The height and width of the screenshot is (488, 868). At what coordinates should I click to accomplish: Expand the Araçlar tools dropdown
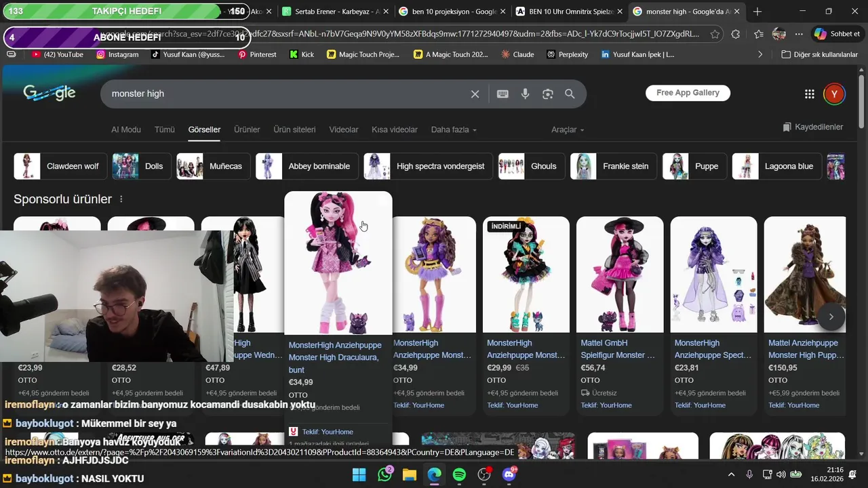[568, 129]
